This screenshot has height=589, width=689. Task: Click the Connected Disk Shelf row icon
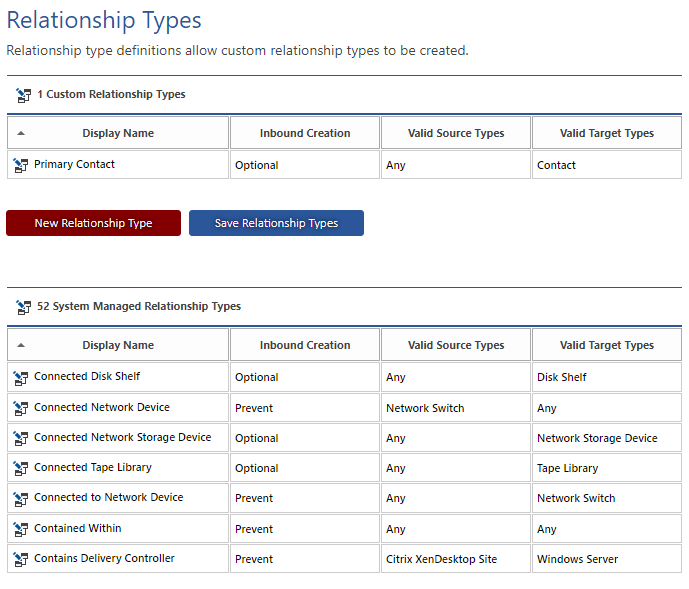coord(20,378)
